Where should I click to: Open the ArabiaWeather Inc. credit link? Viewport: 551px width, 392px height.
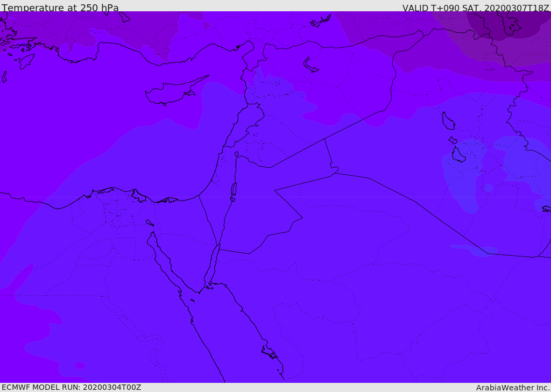513,388
